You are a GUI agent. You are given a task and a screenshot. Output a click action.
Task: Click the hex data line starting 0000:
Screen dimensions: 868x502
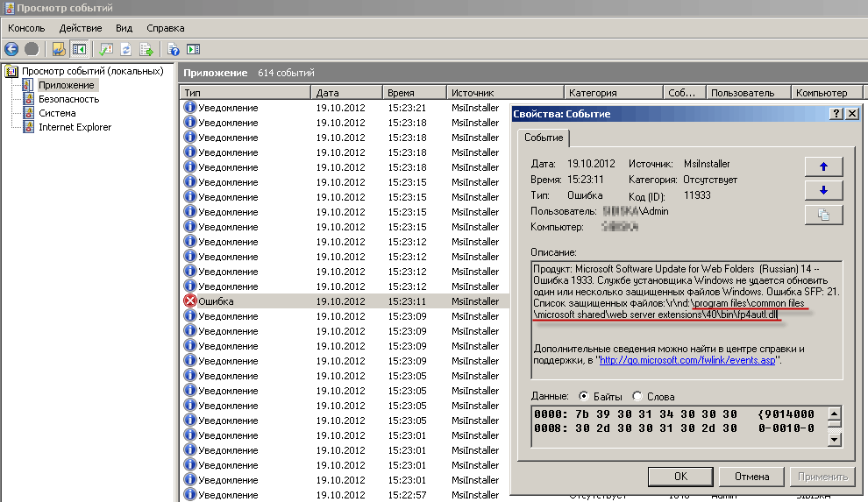tap(673, 414)
